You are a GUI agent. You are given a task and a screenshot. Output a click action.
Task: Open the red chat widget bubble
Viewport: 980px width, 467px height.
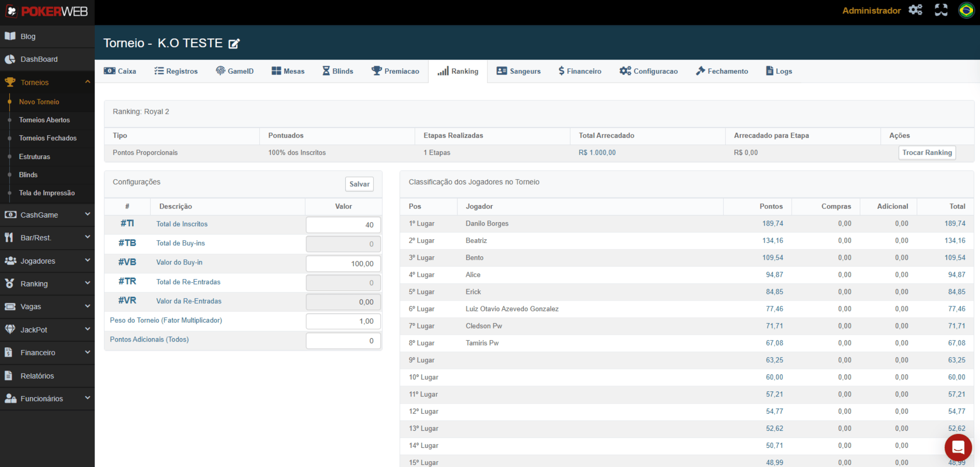point(958,447)
